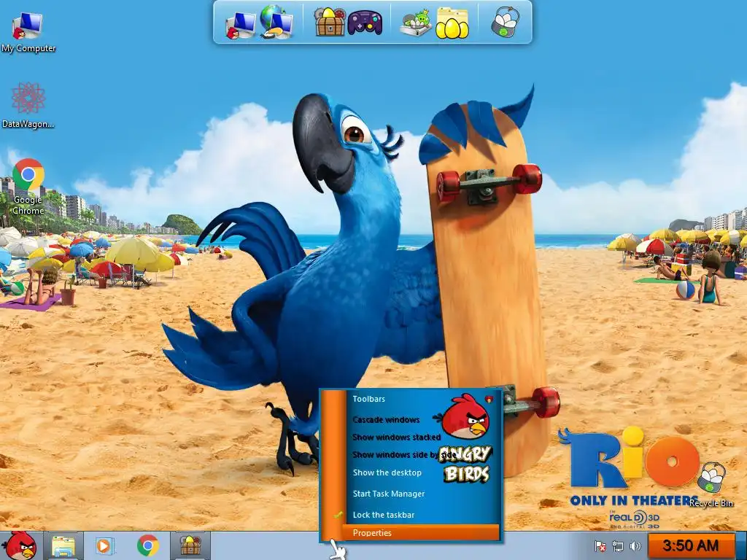Open the green pig drive icon in dock

coord(415,24)
